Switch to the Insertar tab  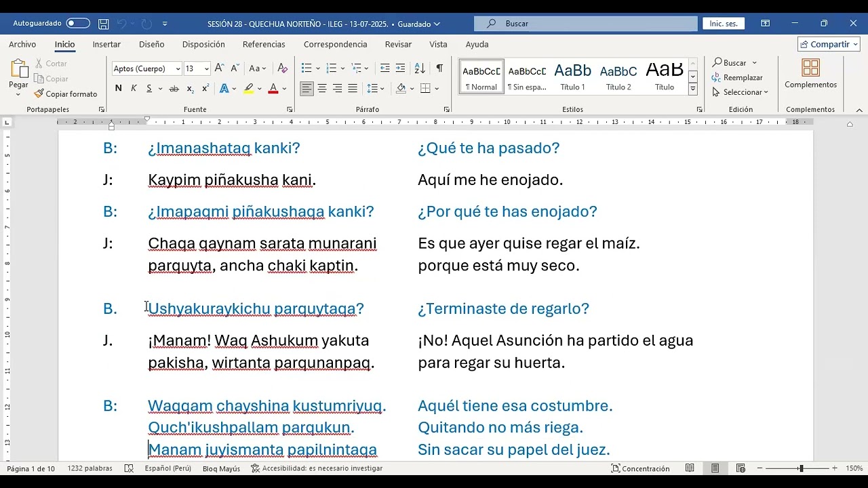point(106,44)
